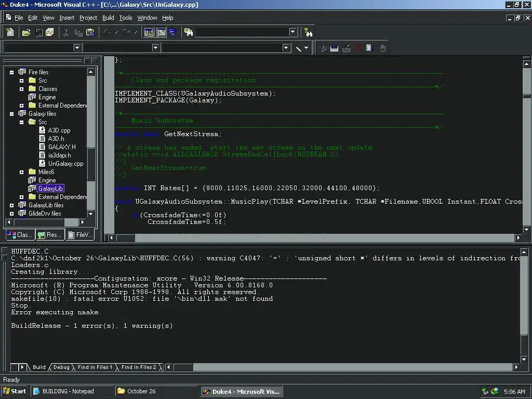This screenshot has width=532, height=399.
Task: Select GALAXY.H in file tree
Action: click(x=62, y=147)
